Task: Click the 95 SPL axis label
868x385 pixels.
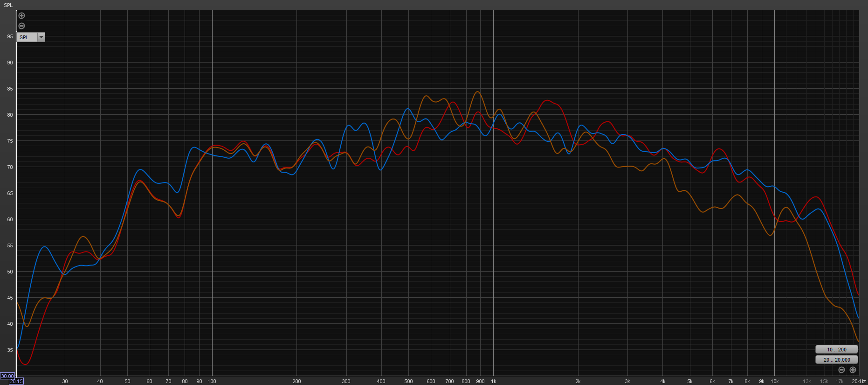Action: pos(10,36)
